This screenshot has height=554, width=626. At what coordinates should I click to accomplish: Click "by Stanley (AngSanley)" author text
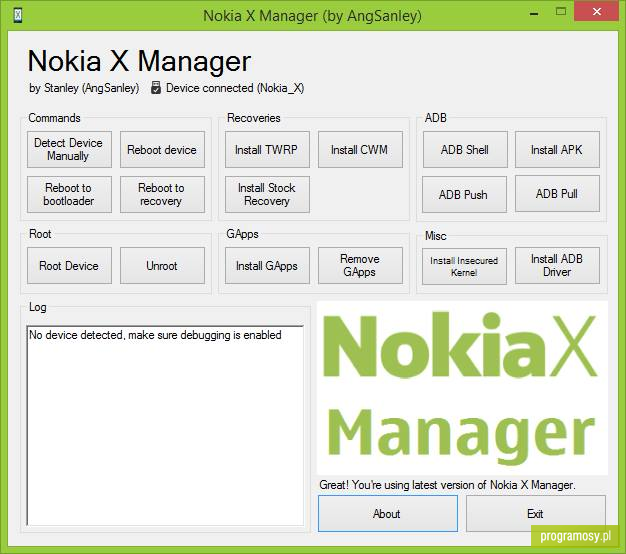click(x=84, y=88)
